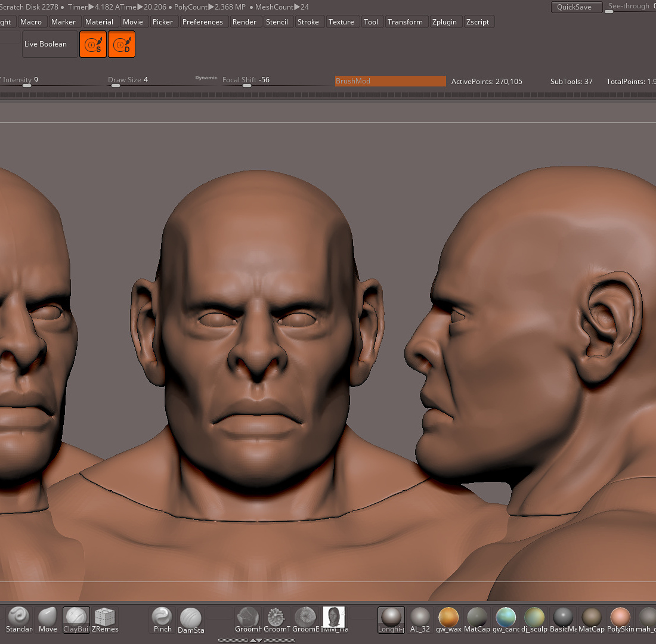This screenshot has width=656, height=644.
Task: Open the Movie menu
Action: click(x=132, y=21)
